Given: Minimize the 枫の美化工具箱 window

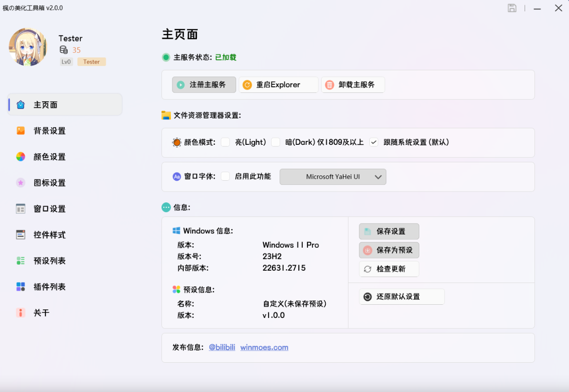Looking at the screenshot, I should click(x=537, y=8).
